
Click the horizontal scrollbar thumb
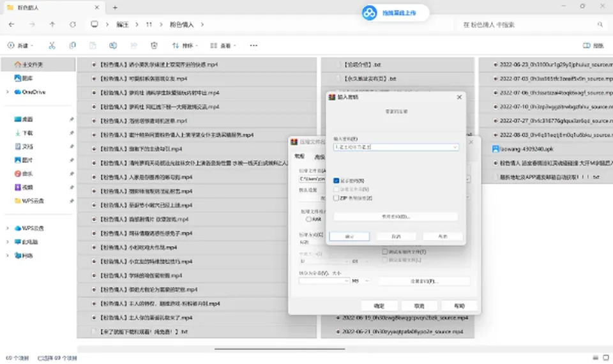coord(280,349)
